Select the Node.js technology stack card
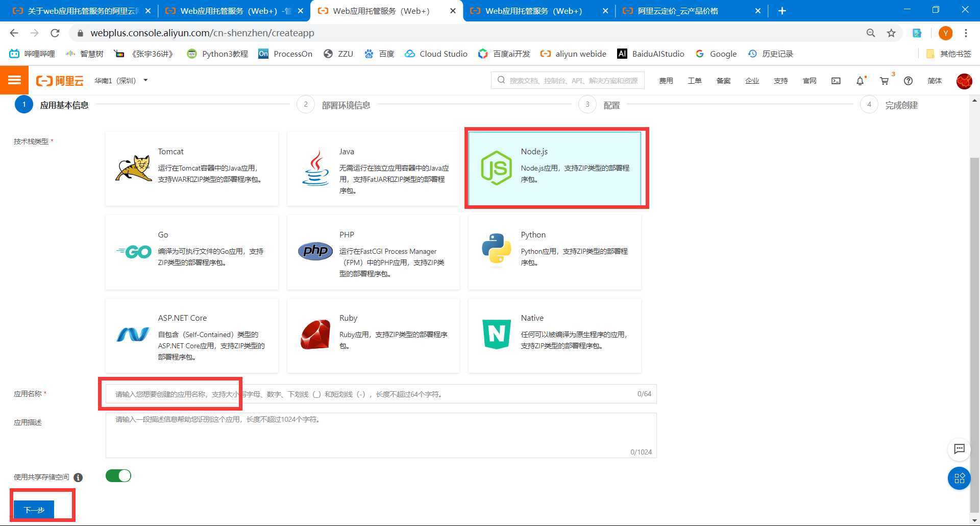Screen dimensions: 980x526 pyautogui.click(x=554, y=169)
